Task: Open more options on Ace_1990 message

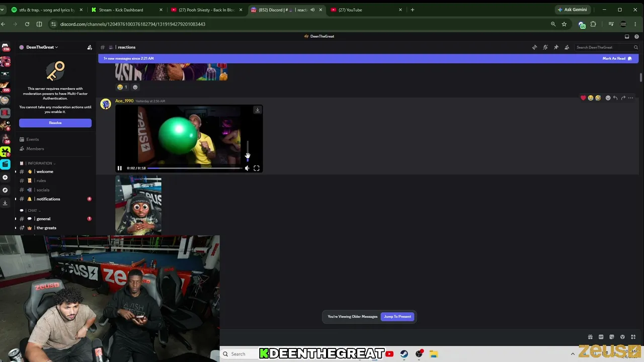Action: pyautogui.click(x=630, y=98)
